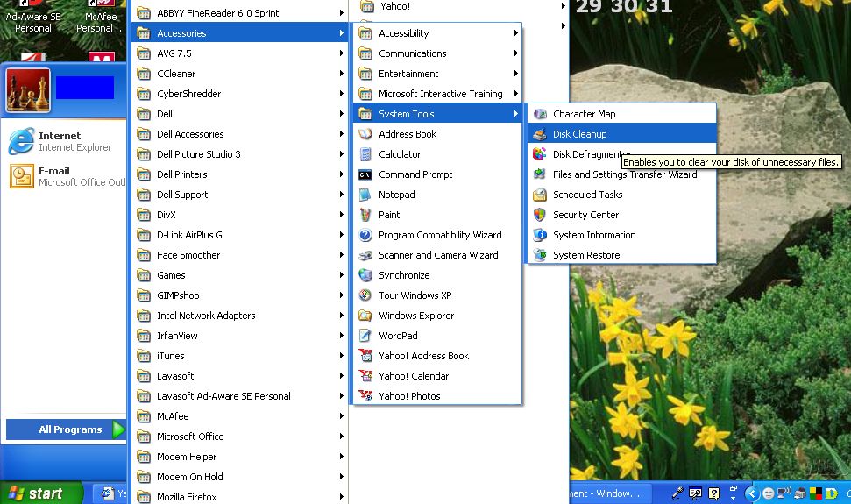
Task: Expand the Entertainment submenu arrow
Action: pos(515,74)
